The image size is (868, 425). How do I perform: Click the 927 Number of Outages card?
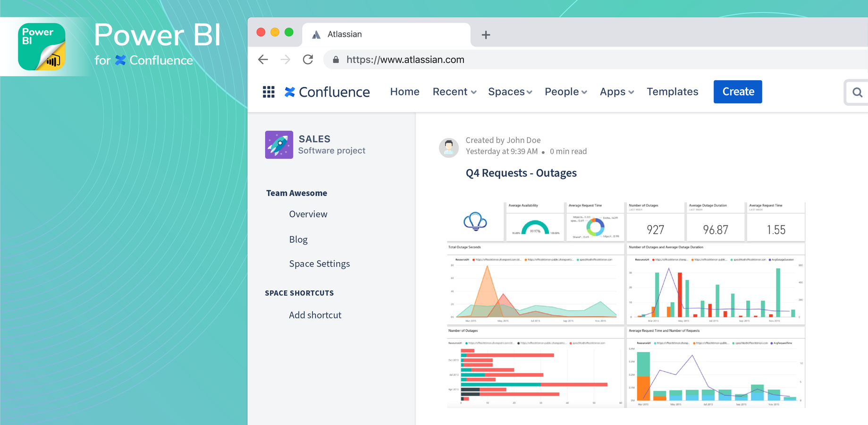[655, 222]
